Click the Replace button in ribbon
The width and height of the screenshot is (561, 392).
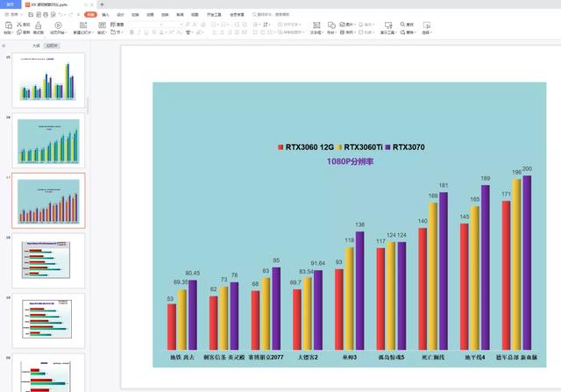click(x=408, y=32)
